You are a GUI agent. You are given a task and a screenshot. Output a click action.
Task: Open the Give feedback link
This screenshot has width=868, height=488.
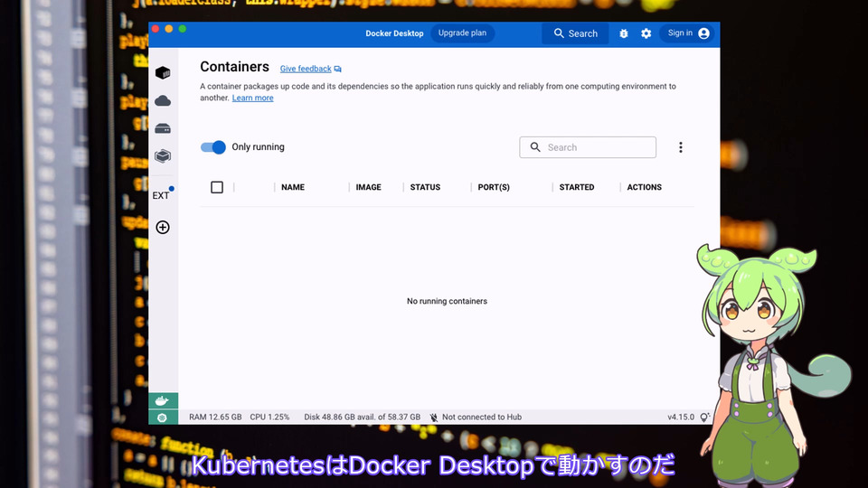pos(306,69)
